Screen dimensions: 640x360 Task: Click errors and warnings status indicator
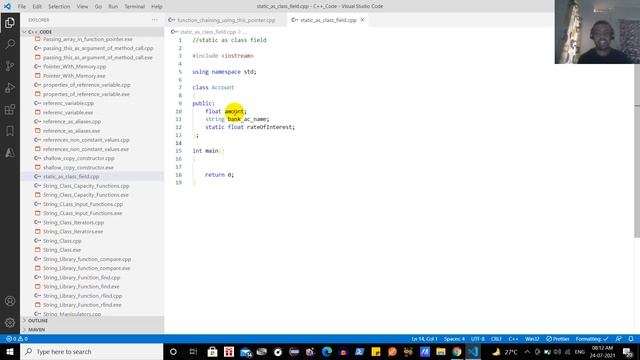tap(17, 339)
